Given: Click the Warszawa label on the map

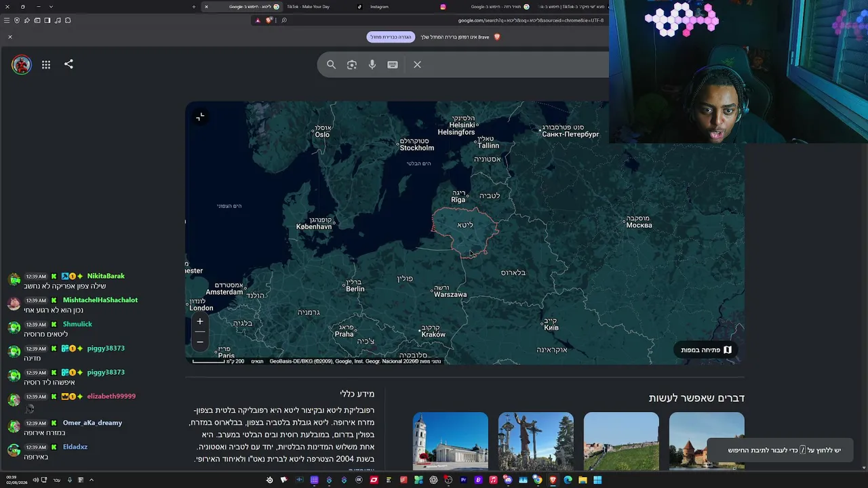Looking at the screenshot, I should [x=450, y=295].
